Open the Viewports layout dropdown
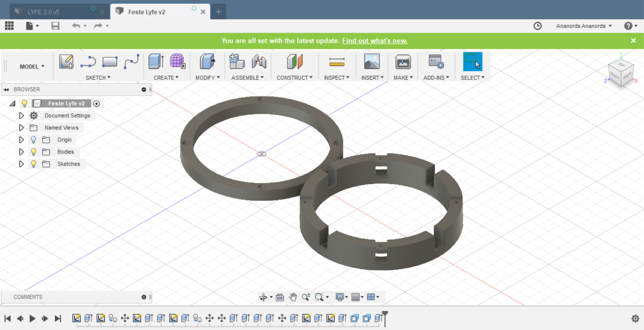644x330 pixels. (x=373, y=297)
